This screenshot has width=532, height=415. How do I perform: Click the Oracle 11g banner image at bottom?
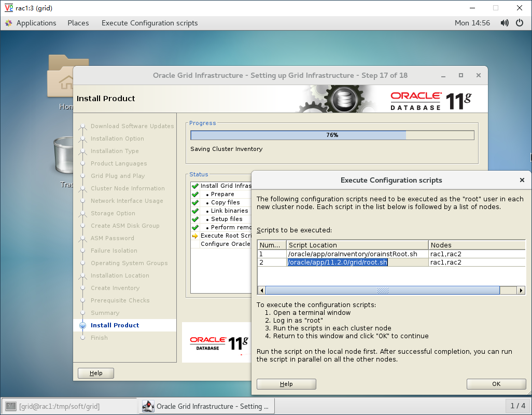[x=217, y=342]
